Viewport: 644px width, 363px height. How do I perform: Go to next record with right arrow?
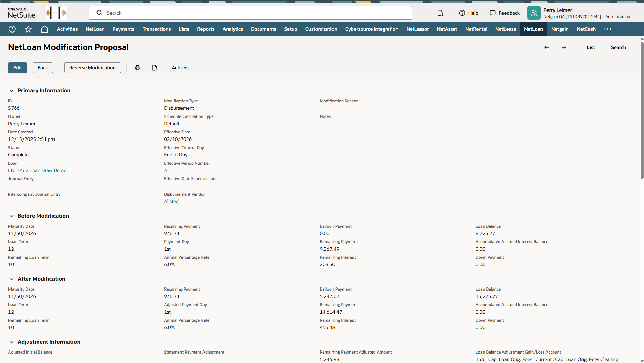coord(564,47)
